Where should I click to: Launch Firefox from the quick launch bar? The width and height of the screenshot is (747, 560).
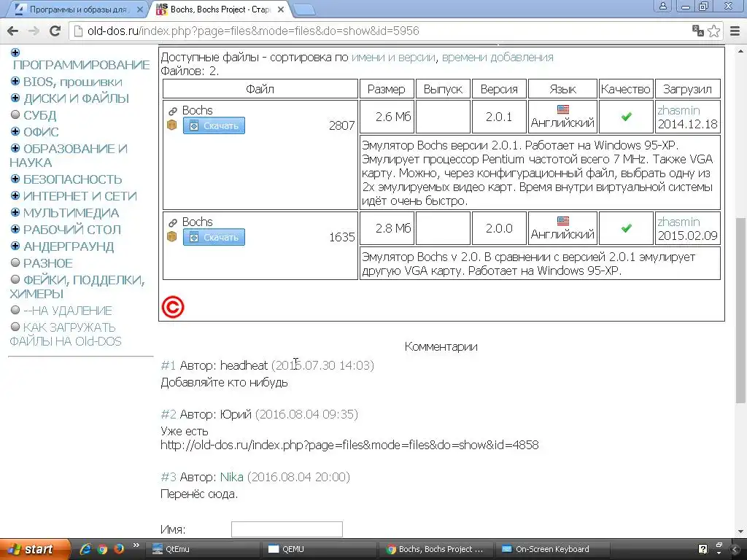click(x=119, y=549)
